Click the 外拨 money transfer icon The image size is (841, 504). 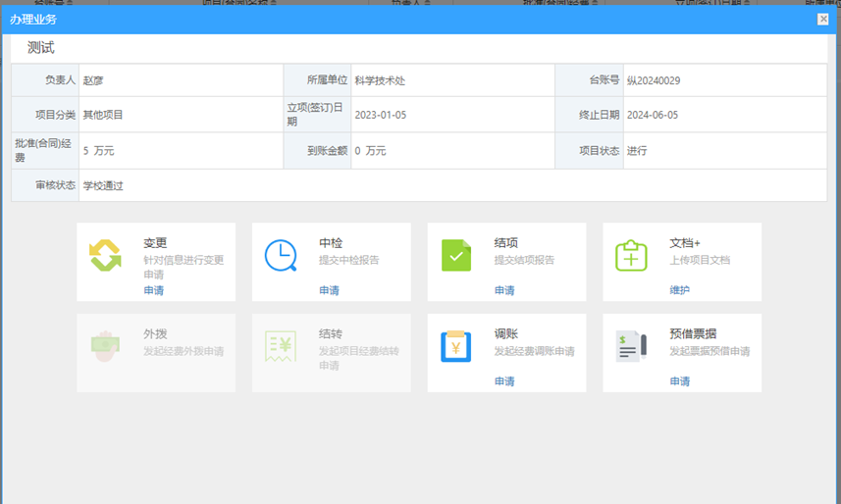(x=105, y=346)
